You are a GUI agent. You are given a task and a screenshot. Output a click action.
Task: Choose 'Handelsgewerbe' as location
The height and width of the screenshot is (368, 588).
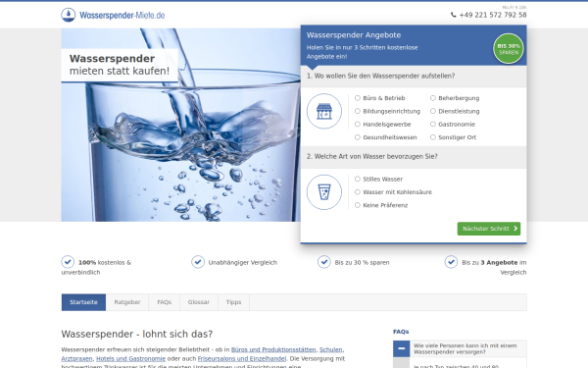click(358, 125)
